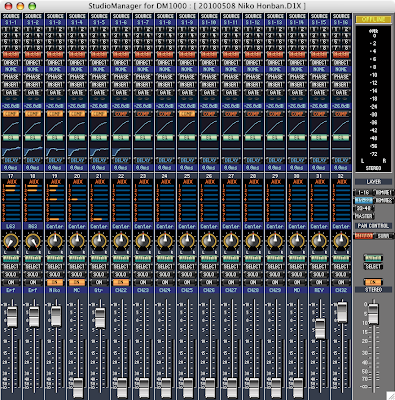Solo channel 21 (Gtr)
This screenshot has height=400, width=395.
(99, 274)
